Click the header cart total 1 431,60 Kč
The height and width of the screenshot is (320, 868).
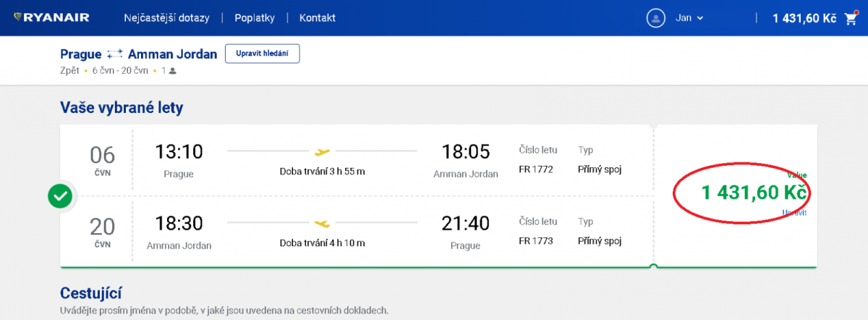click(x=804, y=18)
